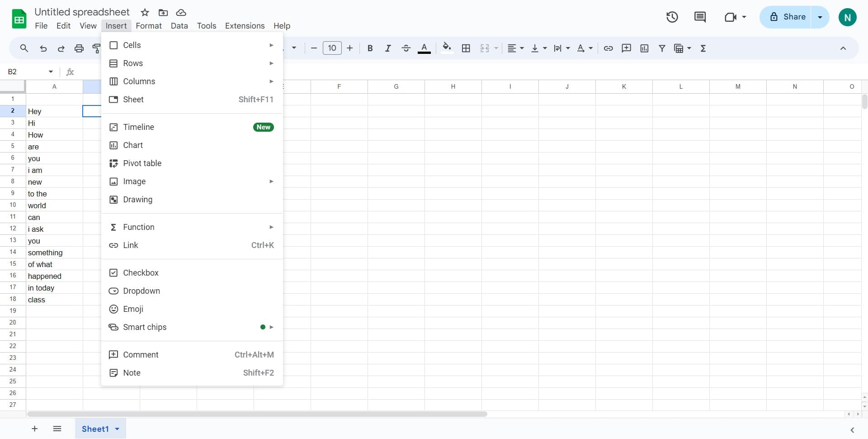868x439 pixels.
Task: Open the fill color picker
Action: coord(447,48)
